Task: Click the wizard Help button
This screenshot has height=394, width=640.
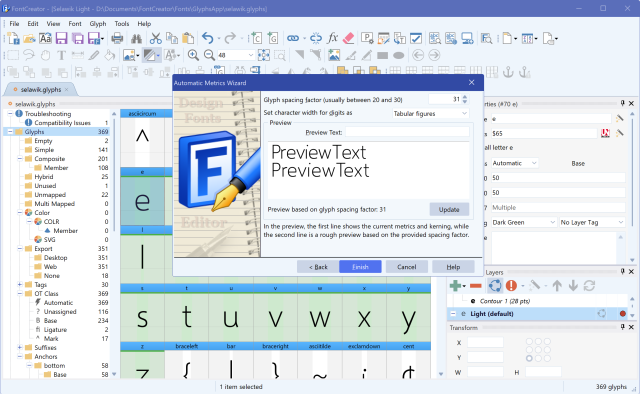Action: pos(453,267)
